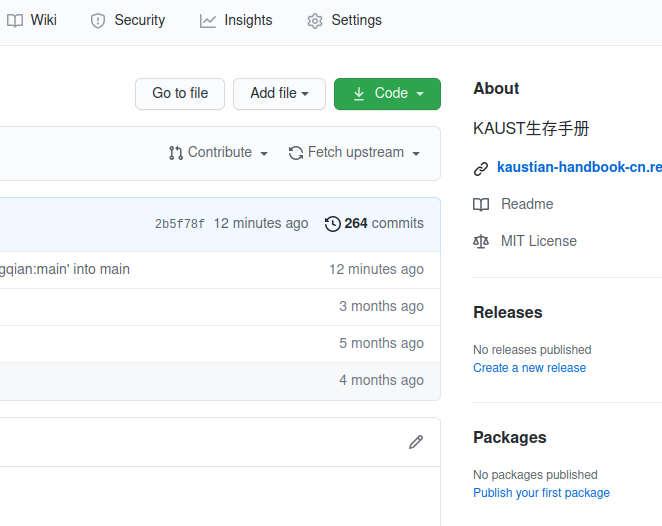The width and height of the screenshot is (662, 526).
Task: Click the download icon on Code button
Action: (359, 94)
